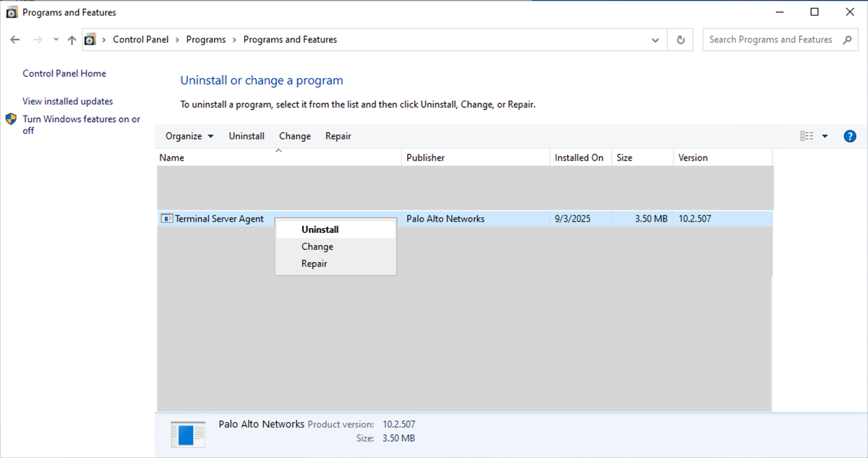Refresh the Programs and Features list
This screenshot has width=868, height=458.
coord(680,40)
